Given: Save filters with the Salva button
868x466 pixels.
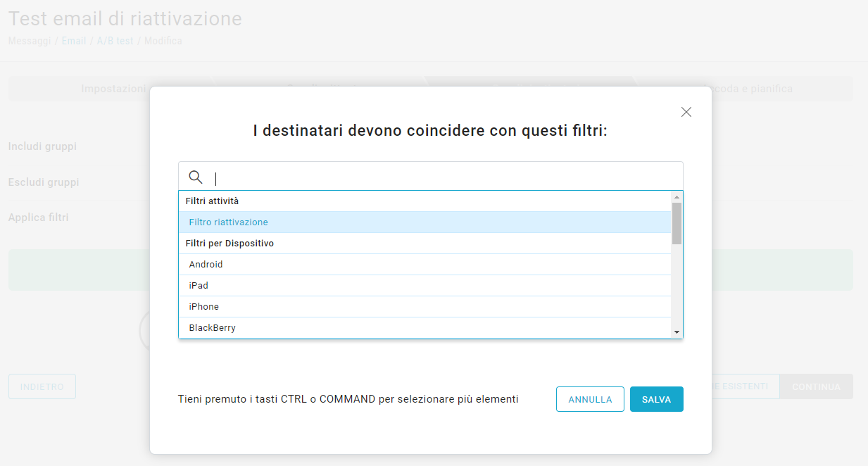Looking at the screenshot, I should click(656, 399).
